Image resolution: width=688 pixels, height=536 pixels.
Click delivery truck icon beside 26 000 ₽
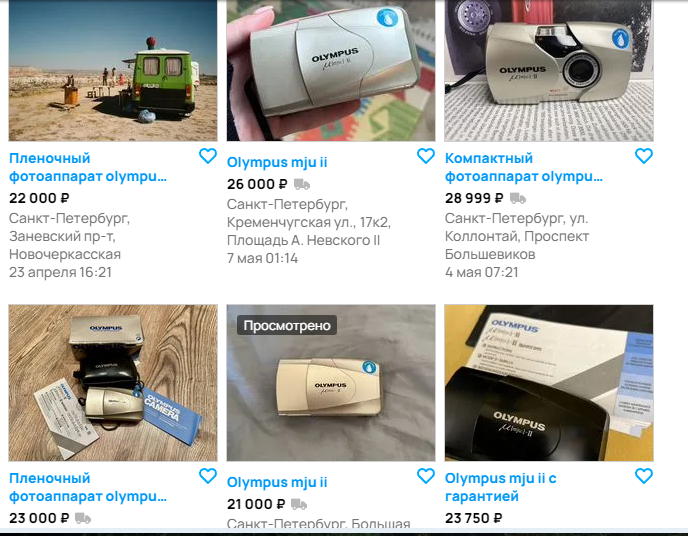(x=302, y=184)
